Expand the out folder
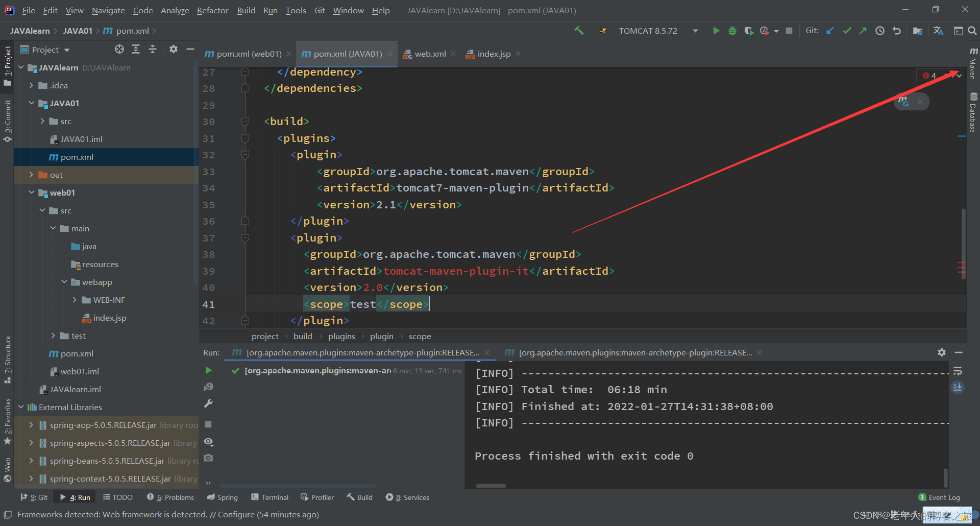 [x=31, y=175]
